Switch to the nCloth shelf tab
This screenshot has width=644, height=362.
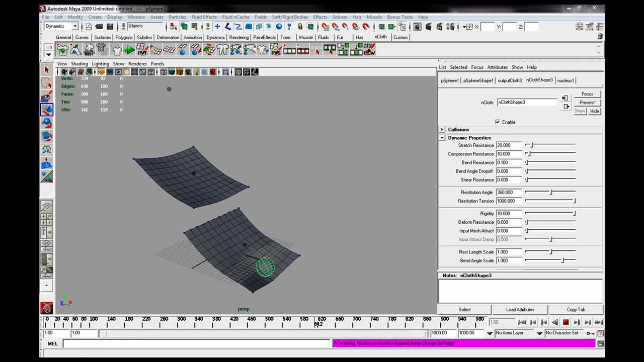(380, 37)
